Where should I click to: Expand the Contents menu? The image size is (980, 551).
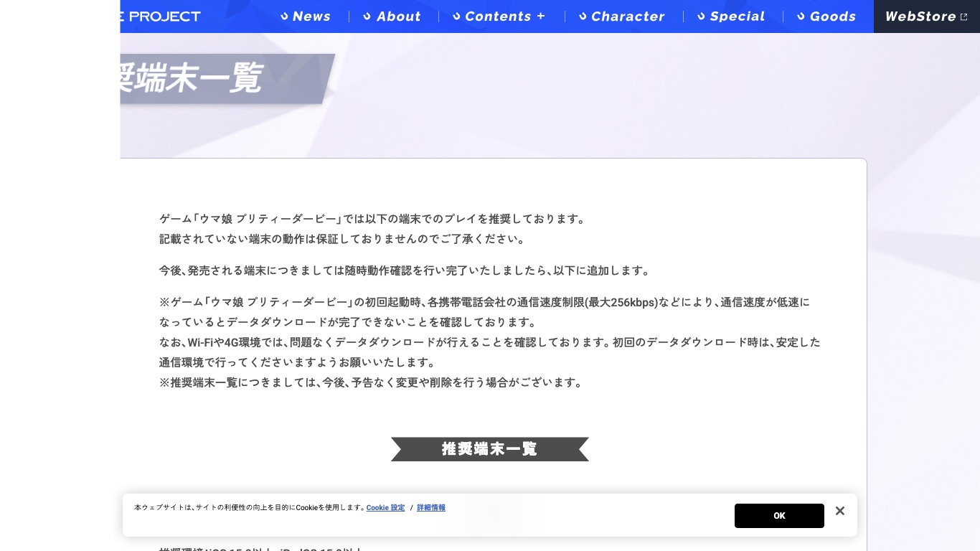coord(499,17)
